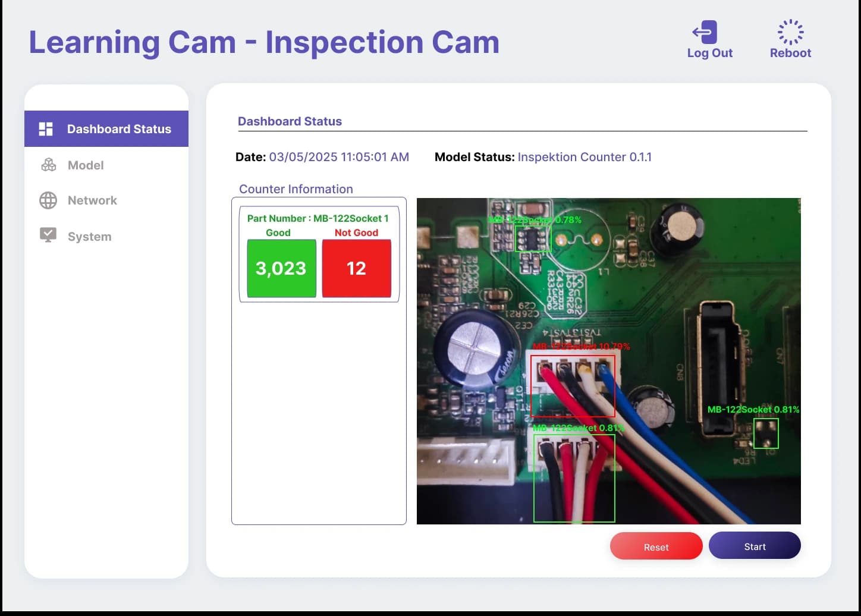Viewport: 861px width, 616px height.
Task: Click the red Not Good counter 12
Action: 356,268
